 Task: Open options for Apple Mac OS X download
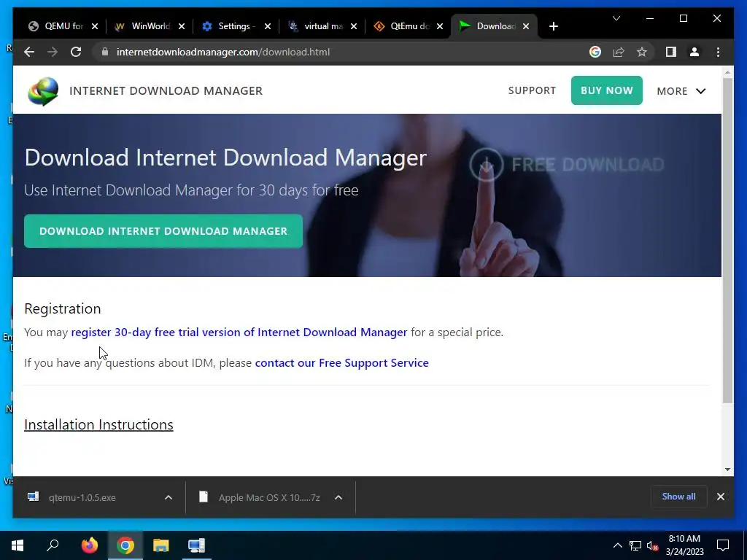(338, 497)
